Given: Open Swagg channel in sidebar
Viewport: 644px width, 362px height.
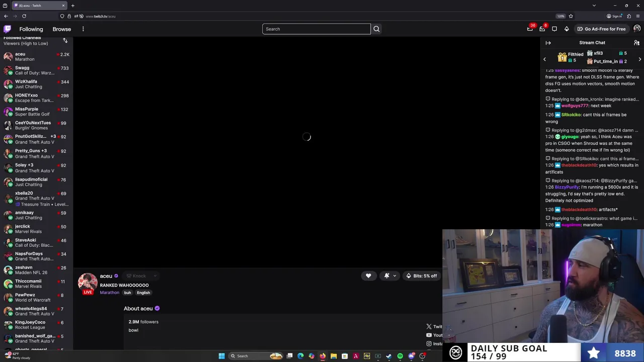Looking at the screenshot, I should 36,70.
